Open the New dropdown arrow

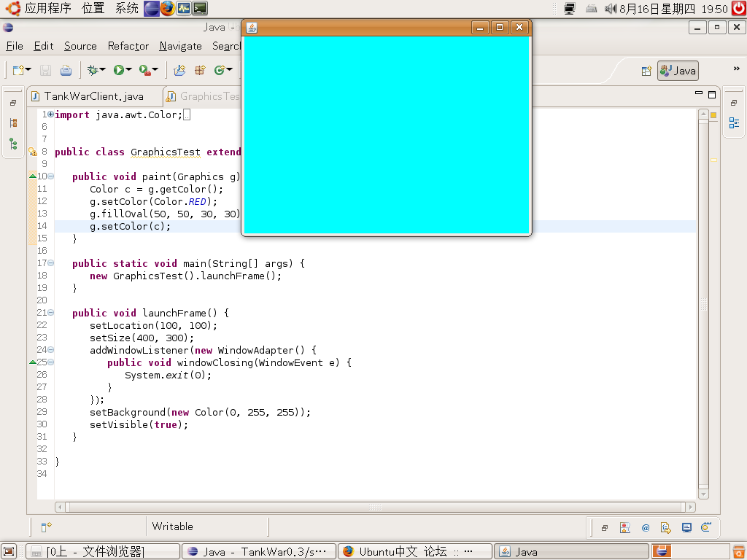[28, 70]
